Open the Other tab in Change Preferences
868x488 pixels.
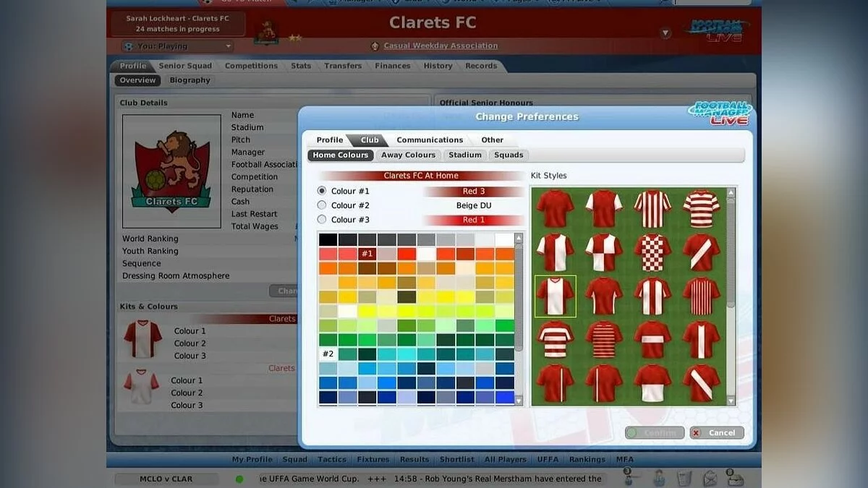[493, 140]
